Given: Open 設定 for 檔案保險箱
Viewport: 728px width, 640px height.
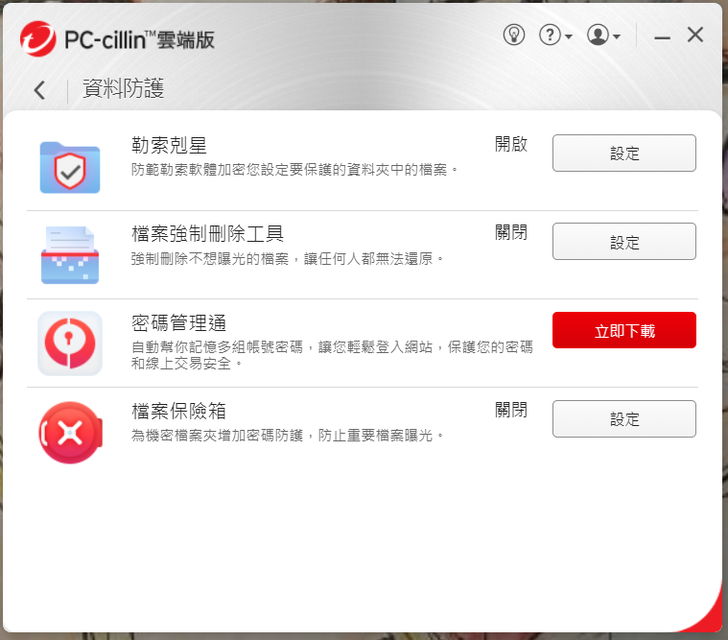Looking at the screenshot, I should [624, 419].
